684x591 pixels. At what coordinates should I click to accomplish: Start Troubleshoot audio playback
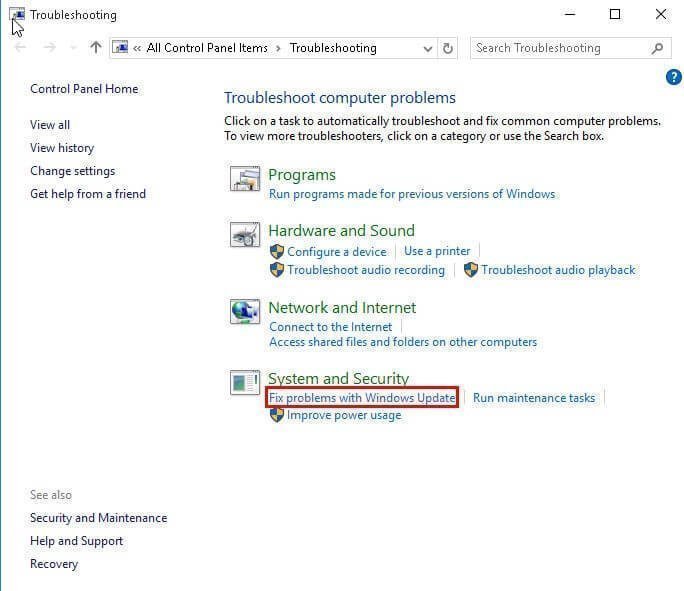point(558,270)
